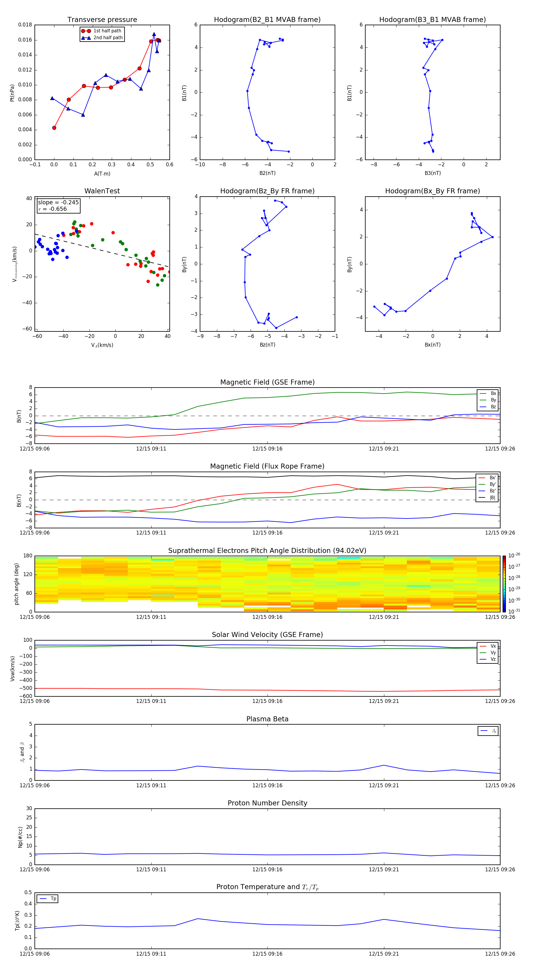Screen dimensions: 535x980
Task: Click 'Bx' in GSE magnetic field legend
Action: click(x=493, y=393)
